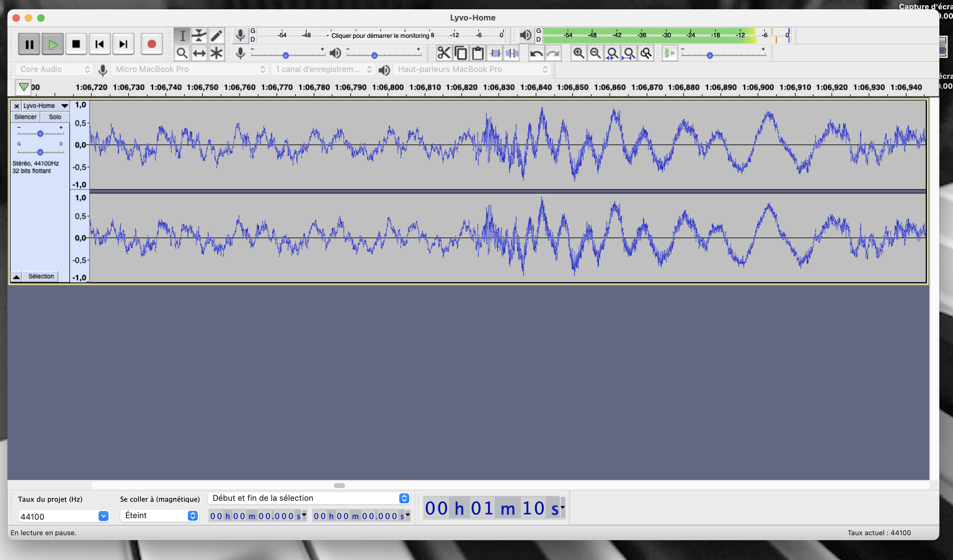Stop playback with the Stop button
Viewport: 953px width, 560px height.
tap(76, 44)
